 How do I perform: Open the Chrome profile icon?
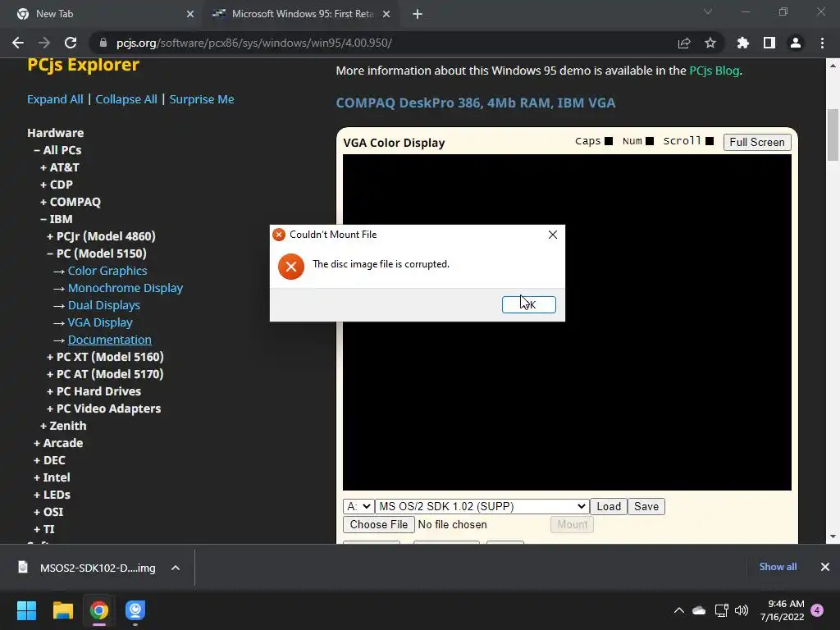tap(796, 43)
